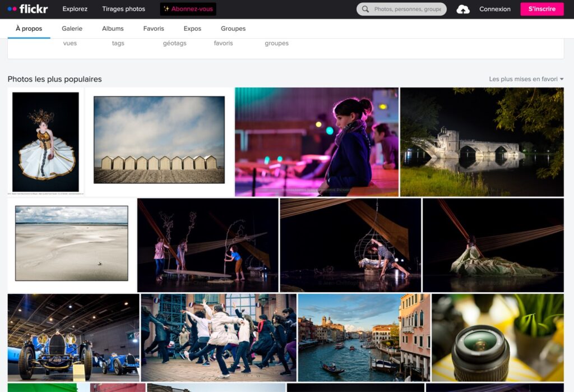Open the Expos tab

coord(192,28)
